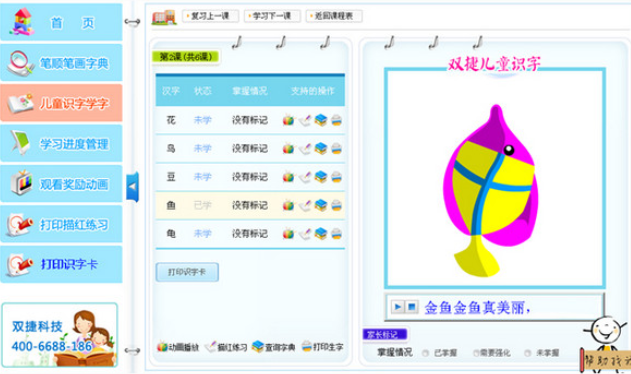Click 金鱼金鱼真美丽 sentence text
Screen dimensions: 631x374
[x=477, y=308]
